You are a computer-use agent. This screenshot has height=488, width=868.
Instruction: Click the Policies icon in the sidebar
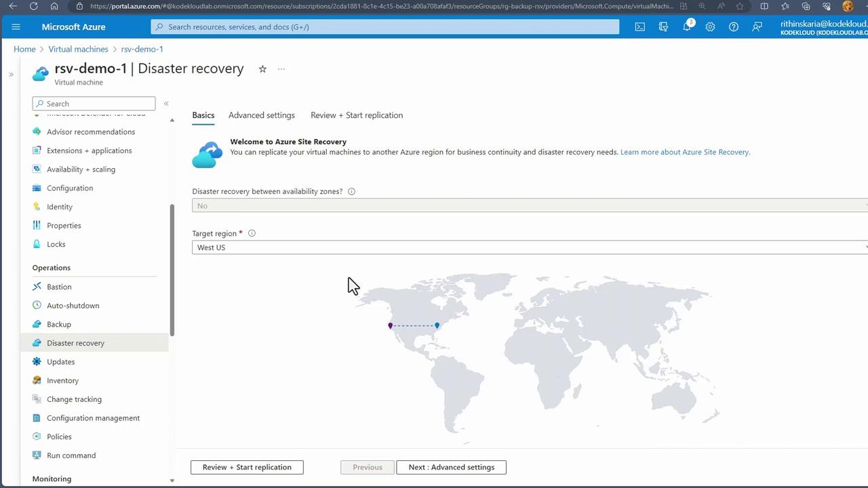[x=37, y=436]
